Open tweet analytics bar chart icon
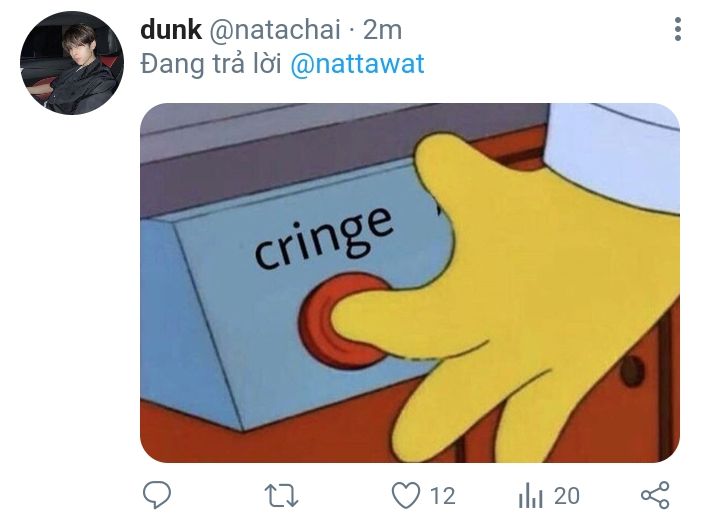Image resolution: width=720 pixels, height=520 pixels. click(x=529, y=495)
